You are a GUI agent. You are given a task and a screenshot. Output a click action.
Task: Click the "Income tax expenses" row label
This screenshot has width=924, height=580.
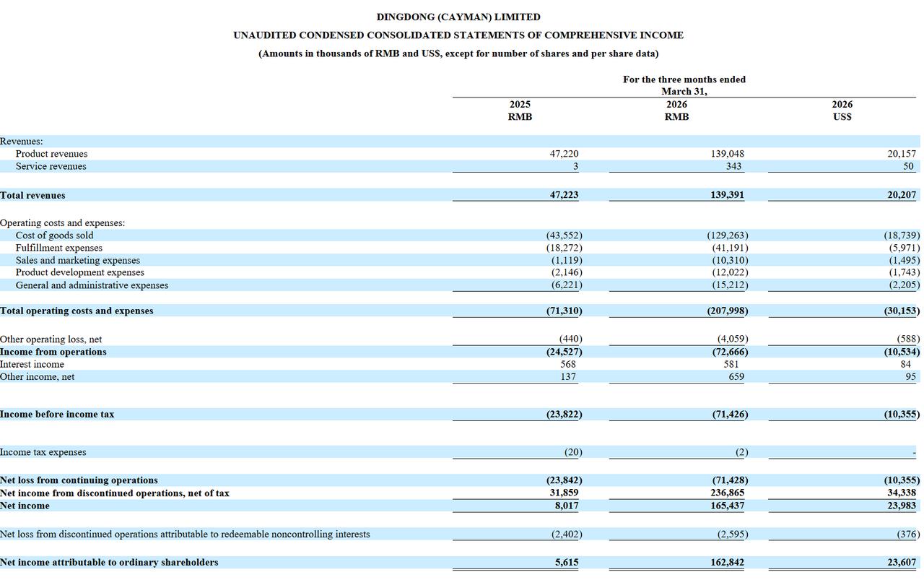coord(43,452)
